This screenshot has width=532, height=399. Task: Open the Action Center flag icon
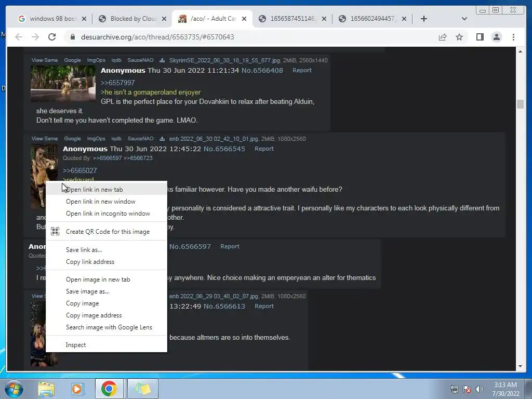pyautogui.click(x=467, y=389)
